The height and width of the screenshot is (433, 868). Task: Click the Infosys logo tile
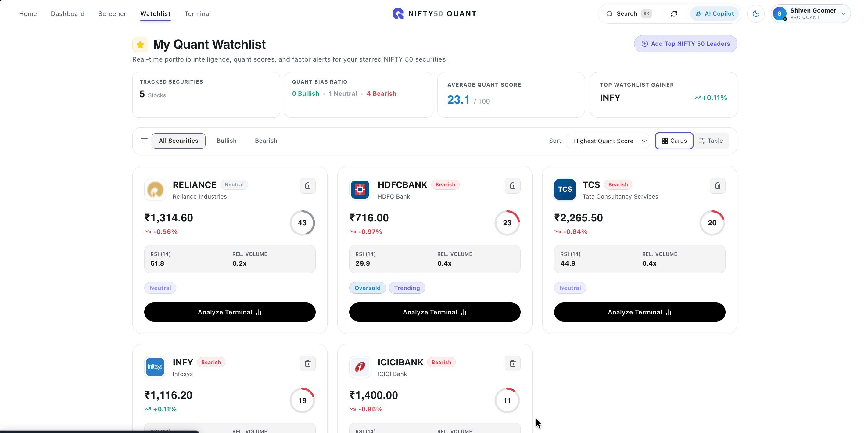(x=155, y=367)
